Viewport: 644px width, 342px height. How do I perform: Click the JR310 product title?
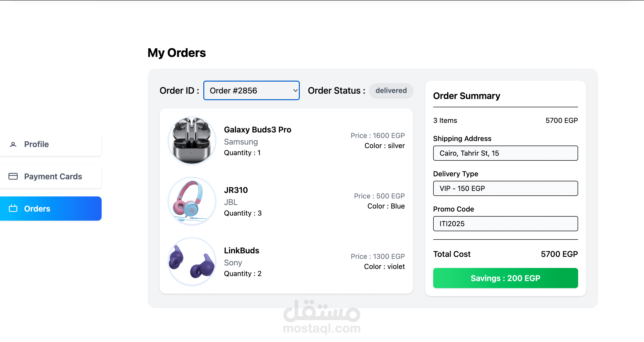pos(236,190)
